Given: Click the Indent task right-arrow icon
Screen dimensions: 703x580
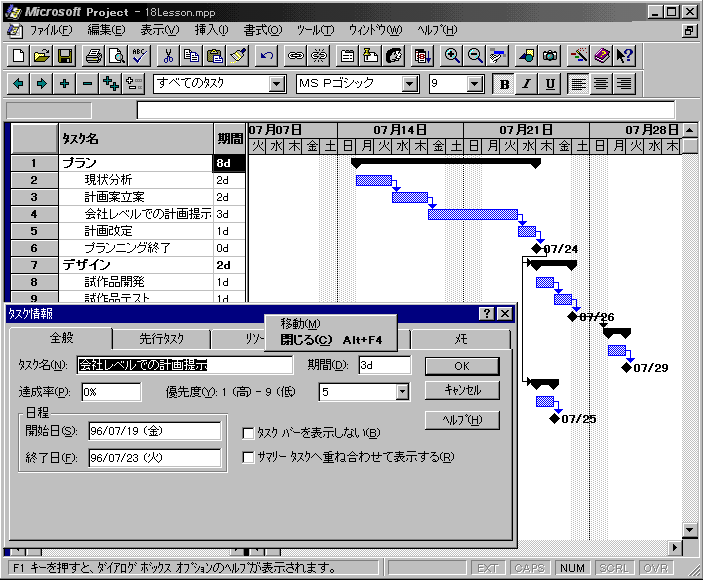Looking at the screenshot, I should pyautogui.click(x=42, y=84).
